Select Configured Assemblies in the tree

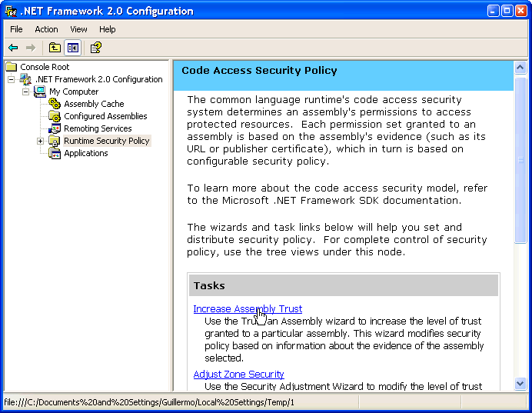point(105,116)
